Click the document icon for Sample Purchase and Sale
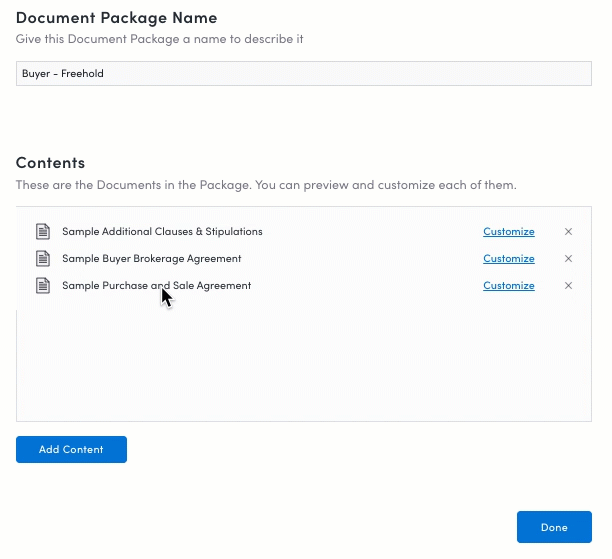612x559 pixels. [x=43, y=285]
